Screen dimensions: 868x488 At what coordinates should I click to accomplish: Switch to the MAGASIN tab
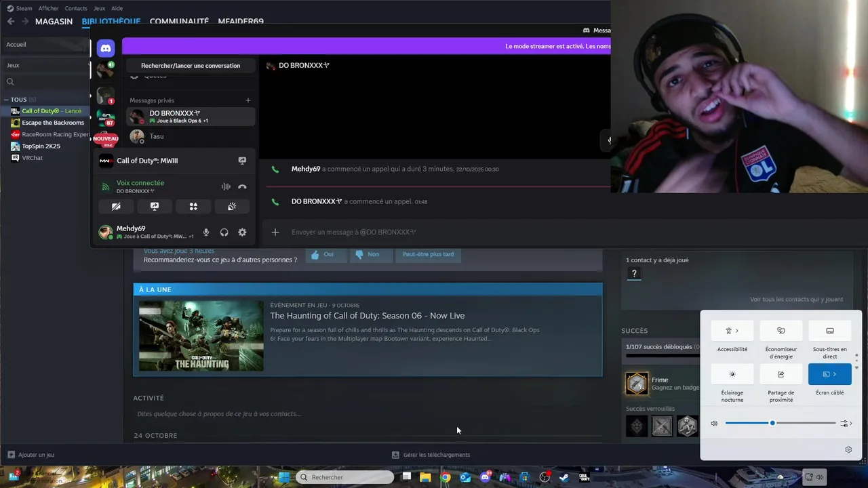(54, 21)
